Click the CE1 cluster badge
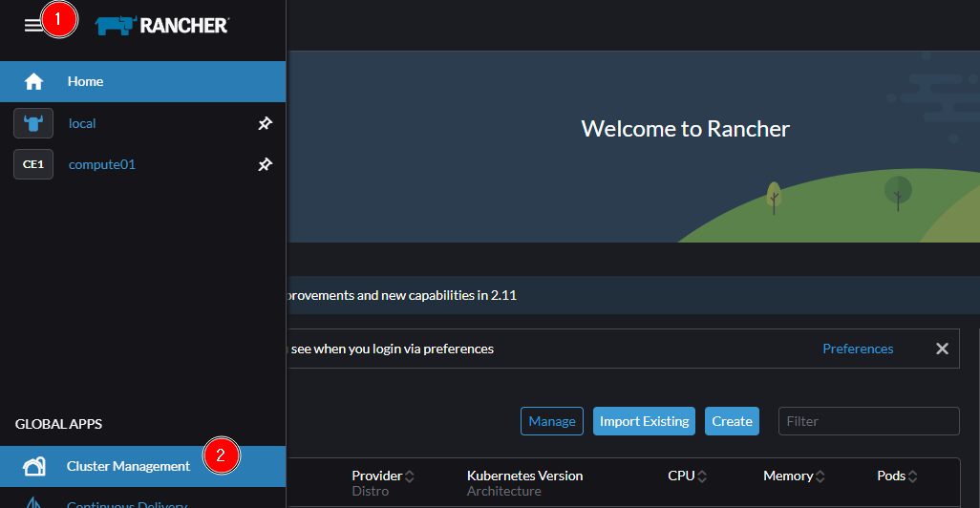980x508 pixels. click(x=33, y=164)
